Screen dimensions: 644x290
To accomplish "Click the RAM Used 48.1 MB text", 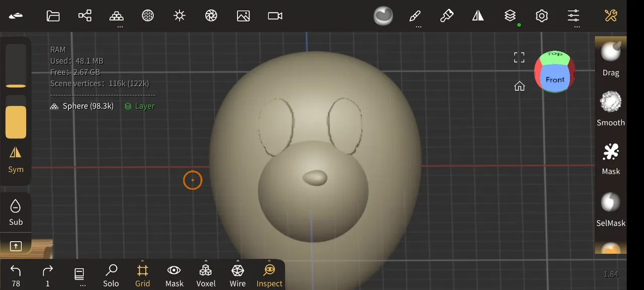I will [76, 61].
